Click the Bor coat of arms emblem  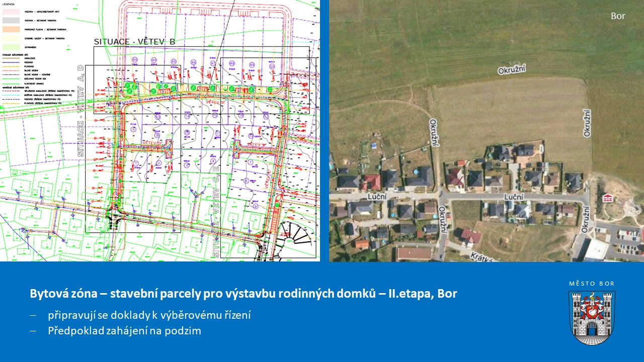tap(592, 317)
